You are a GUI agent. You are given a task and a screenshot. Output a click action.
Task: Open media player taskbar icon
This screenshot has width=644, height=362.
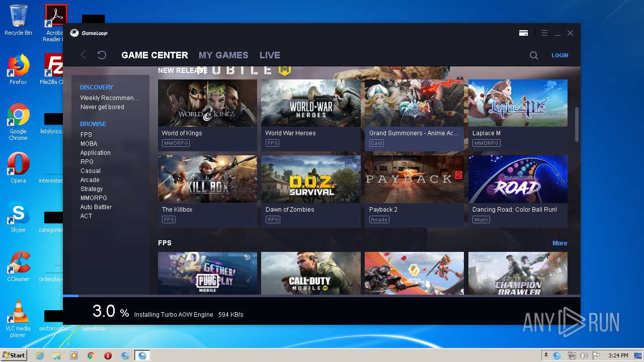(x=74, y=355)
